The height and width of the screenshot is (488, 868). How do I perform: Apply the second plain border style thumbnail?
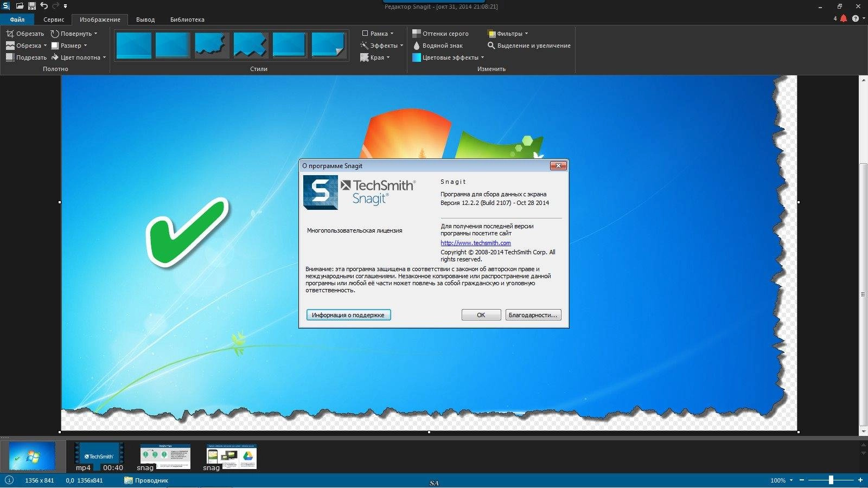pyautogui.click(x=173, y=45)
